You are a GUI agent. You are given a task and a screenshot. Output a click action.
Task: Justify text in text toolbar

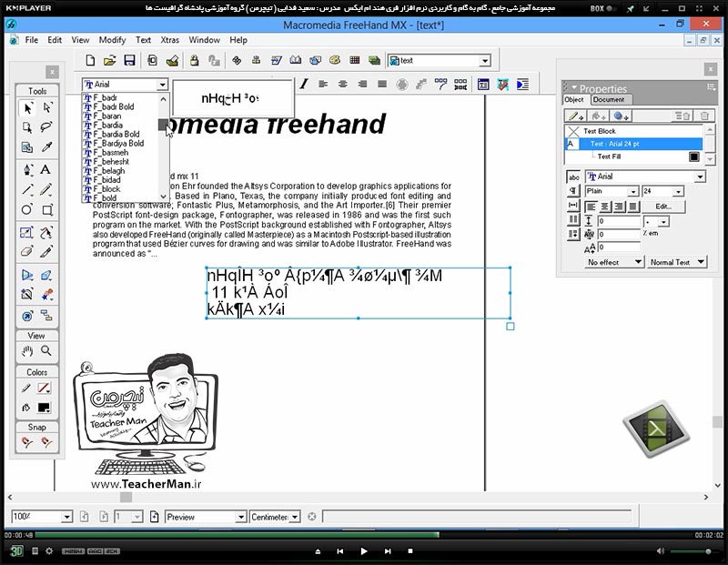tap(382, 84)
